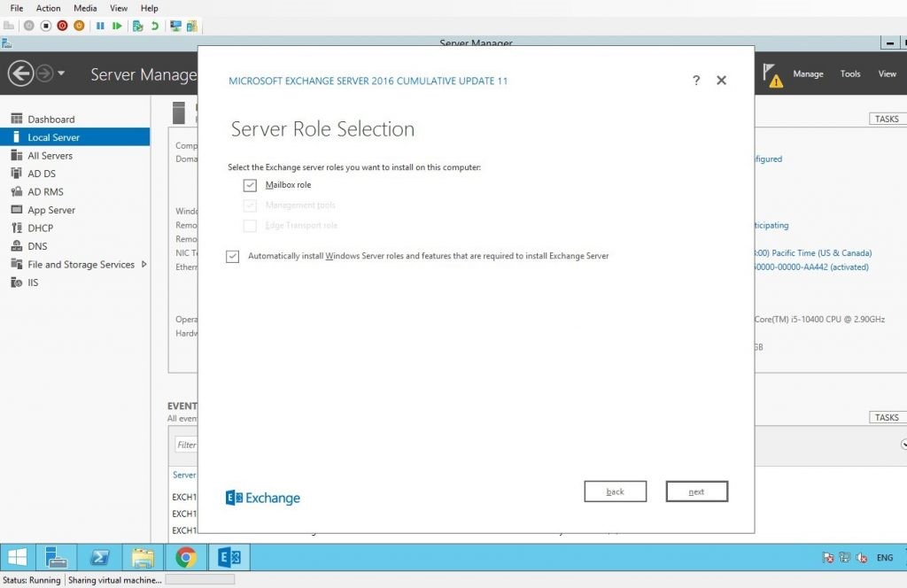Pause the virtual machine
907x588 pixels.
tap(100, 26)
